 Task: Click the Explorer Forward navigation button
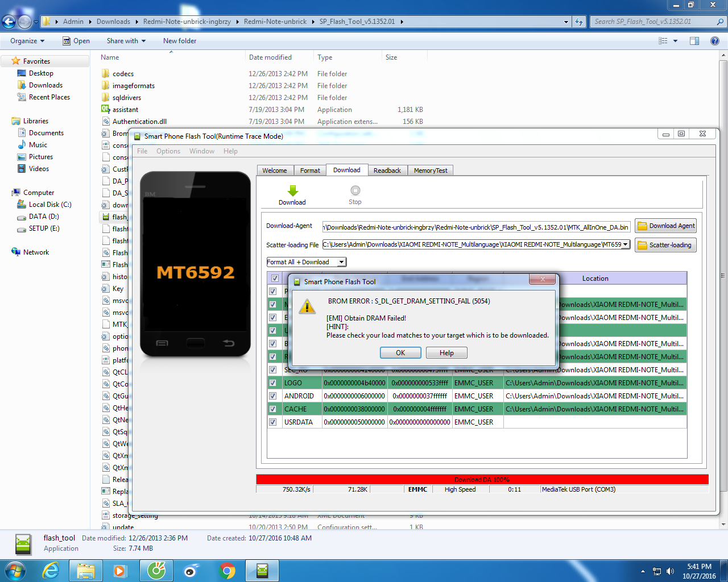point(25,22)
